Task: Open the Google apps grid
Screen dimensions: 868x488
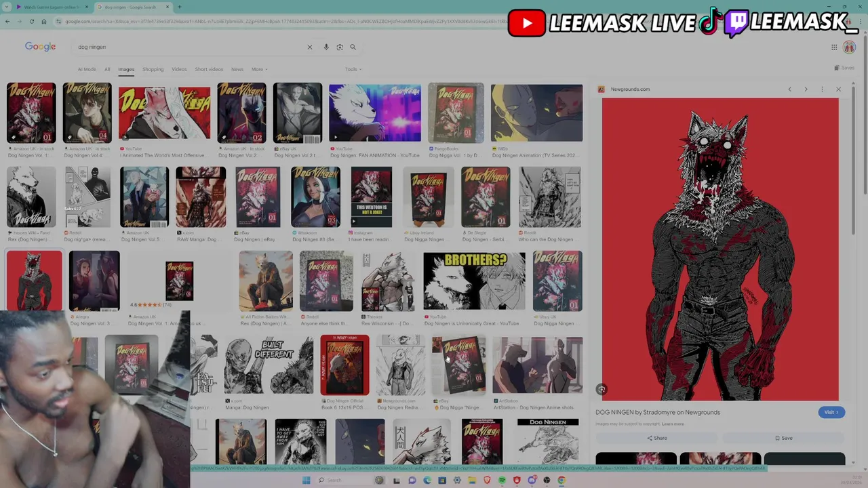Action: (x=834, y=47)
